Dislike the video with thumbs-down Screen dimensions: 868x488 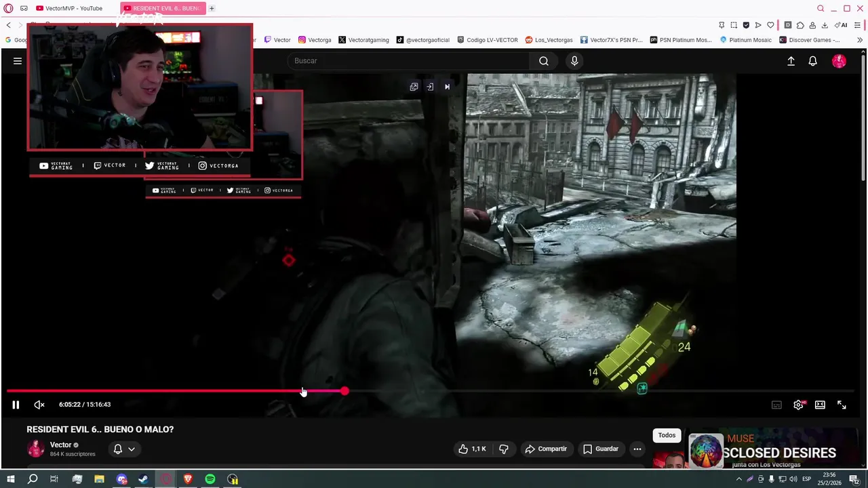tap(503, 449)
